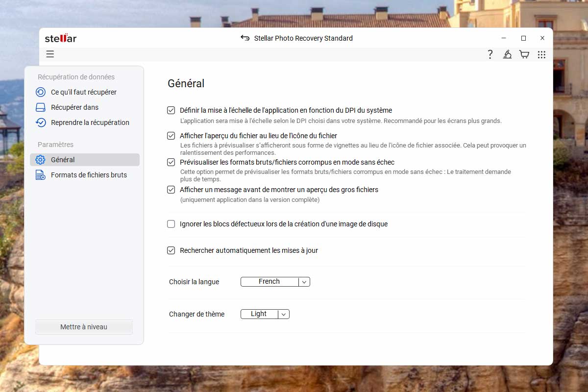Click the help question mark icon
Image resolution: width=588 pixels, height=392 pixels.
coord(490,54)
